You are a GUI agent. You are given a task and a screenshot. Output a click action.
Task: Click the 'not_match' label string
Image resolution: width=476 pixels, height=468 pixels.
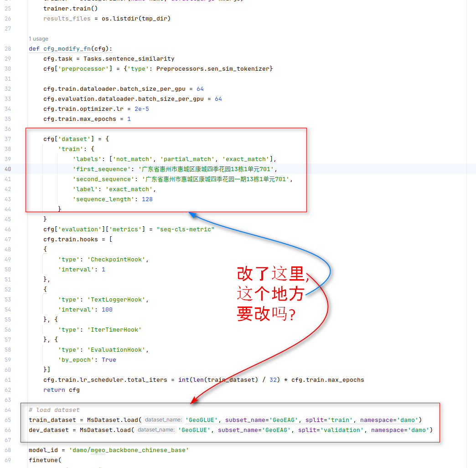132,159
